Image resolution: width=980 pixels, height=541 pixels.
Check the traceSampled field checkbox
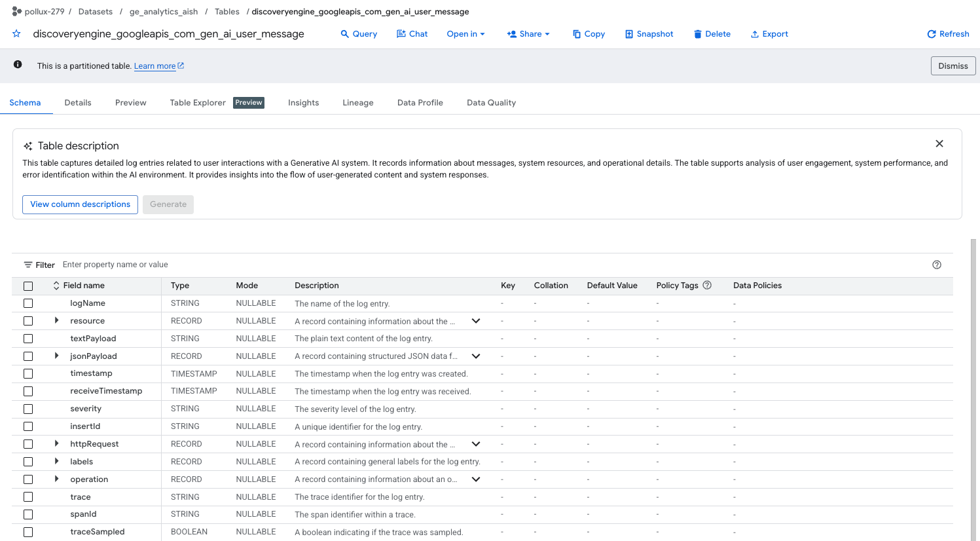[x=28, y=532]
